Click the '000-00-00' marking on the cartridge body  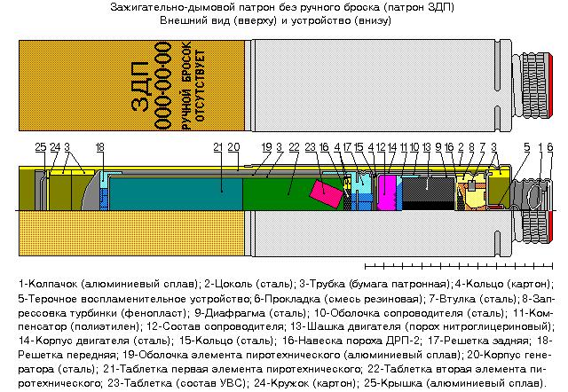click(x=162, y=85)
